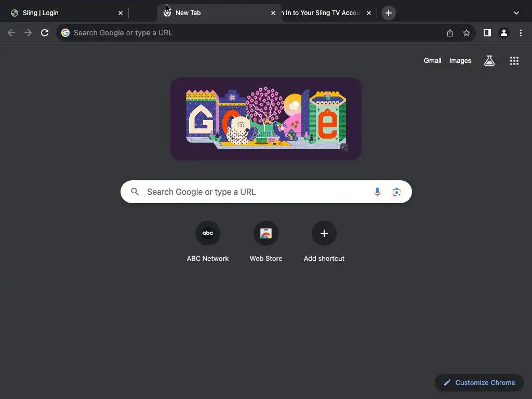
Task: Click the magnifier icon in the search box
Action: click(135, 192)
